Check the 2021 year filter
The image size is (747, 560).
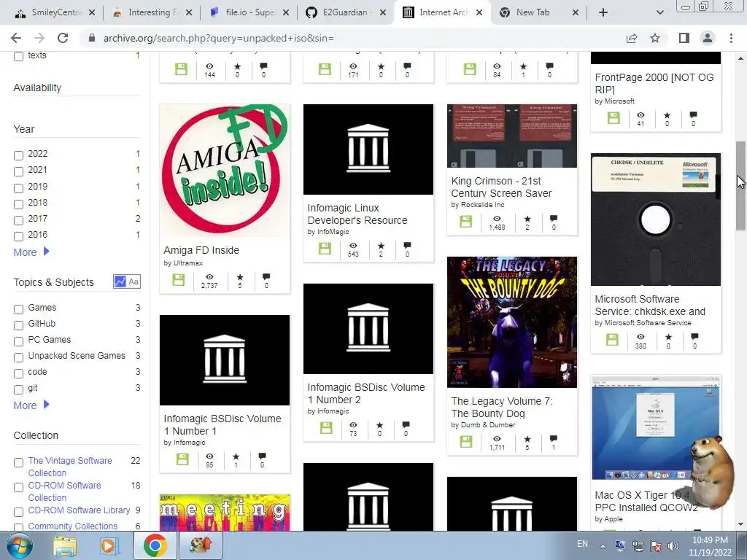coord(18,171)
